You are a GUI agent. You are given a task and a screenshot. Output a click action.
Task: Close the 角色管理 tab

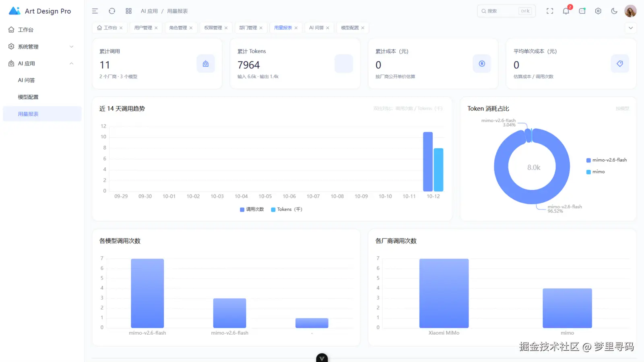[x=191, y=28]
